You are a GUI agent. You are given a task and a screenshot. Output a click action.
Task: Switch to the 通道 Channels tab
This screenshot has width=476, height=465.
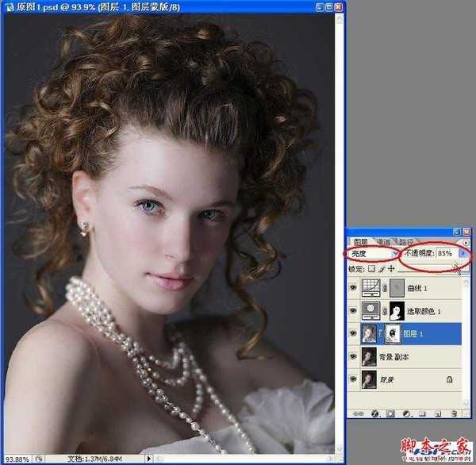click(383, 242)
